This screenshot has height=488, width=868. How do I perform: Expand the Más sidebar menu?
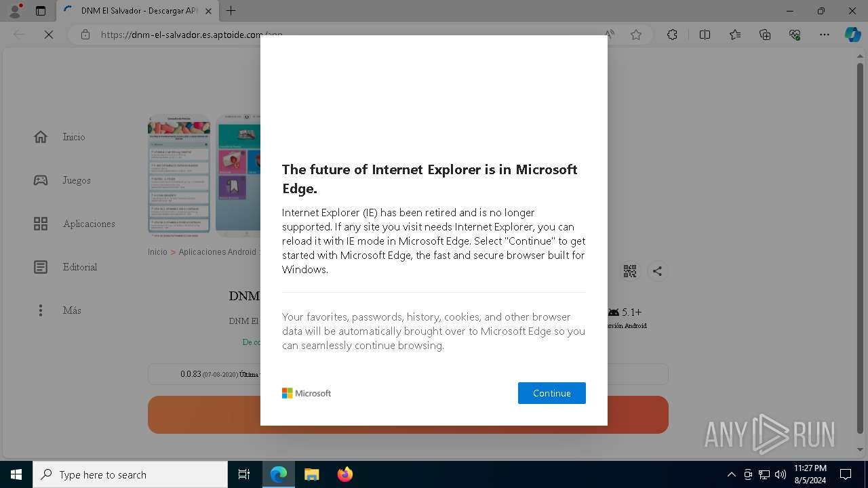[x=72, y=310]
